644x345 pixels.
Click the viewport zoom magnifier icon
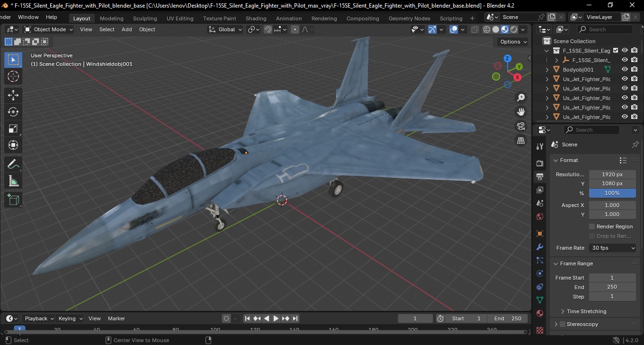click(521, 98)
